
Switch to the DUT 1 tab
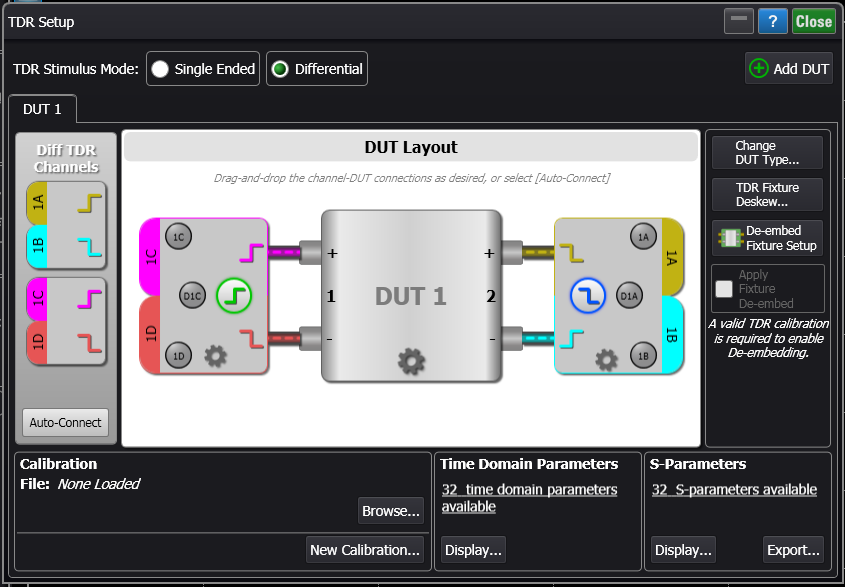[x=42, y=111]
